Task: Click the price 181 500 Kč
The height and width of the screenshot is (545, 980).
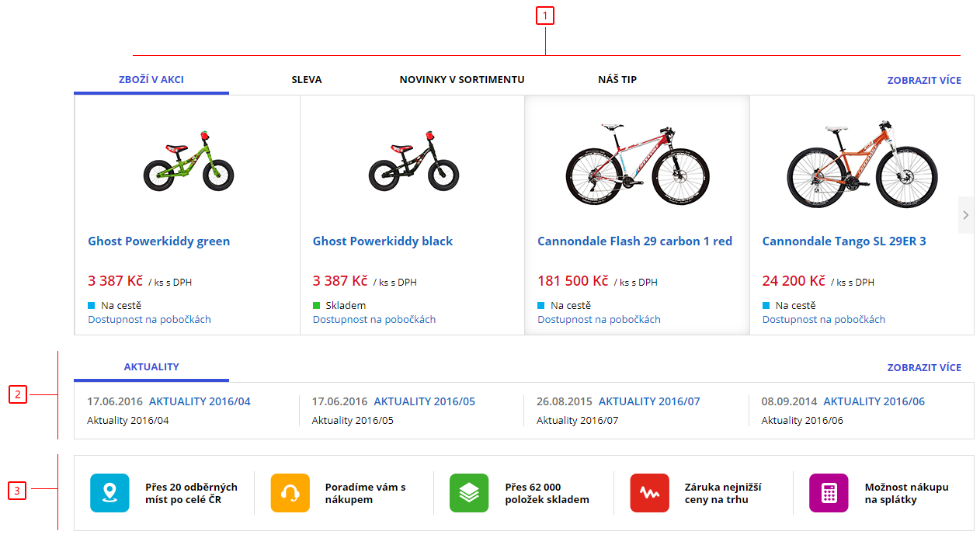Action: (x=573, y=280)
